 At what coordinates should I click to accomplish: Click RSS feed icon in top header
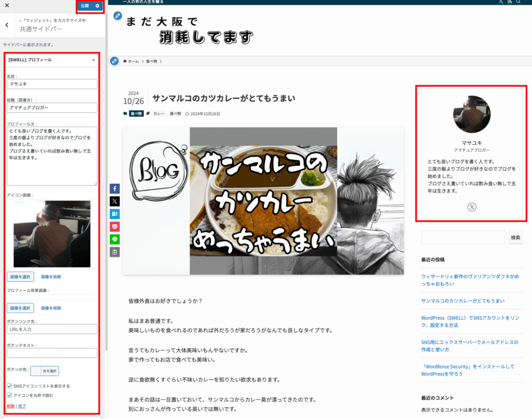[x=510, y=2]
